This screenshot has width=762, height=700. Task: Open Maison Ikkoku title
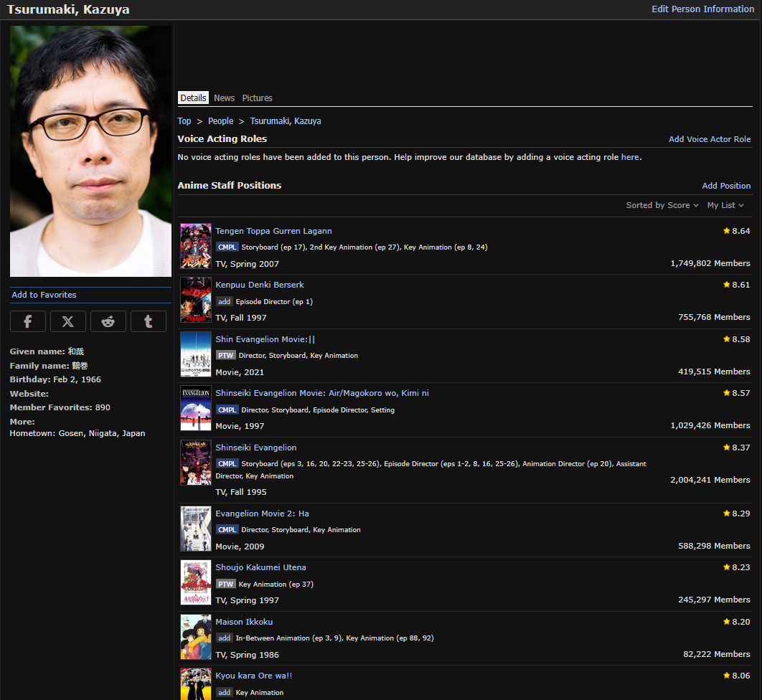point(244,622)
